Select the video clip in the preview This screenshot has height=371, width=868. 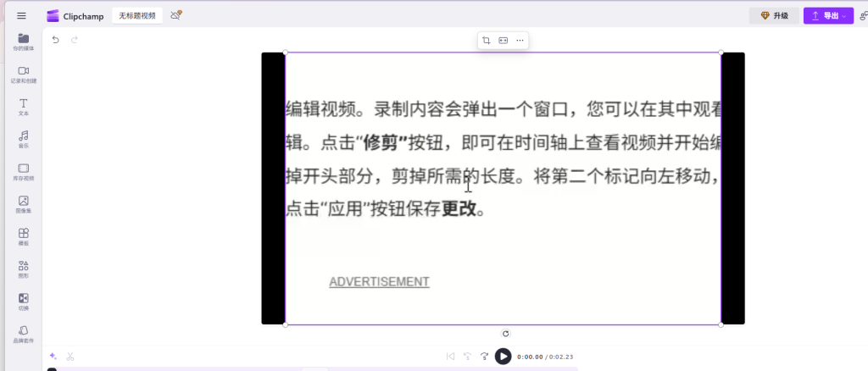504,189
